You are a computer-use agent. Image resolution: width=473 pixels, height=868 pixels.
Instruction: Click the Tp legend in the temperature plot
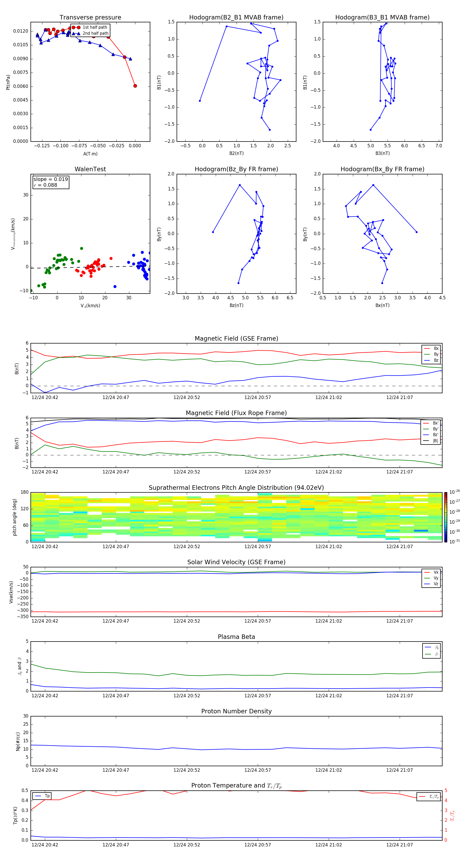42,796
